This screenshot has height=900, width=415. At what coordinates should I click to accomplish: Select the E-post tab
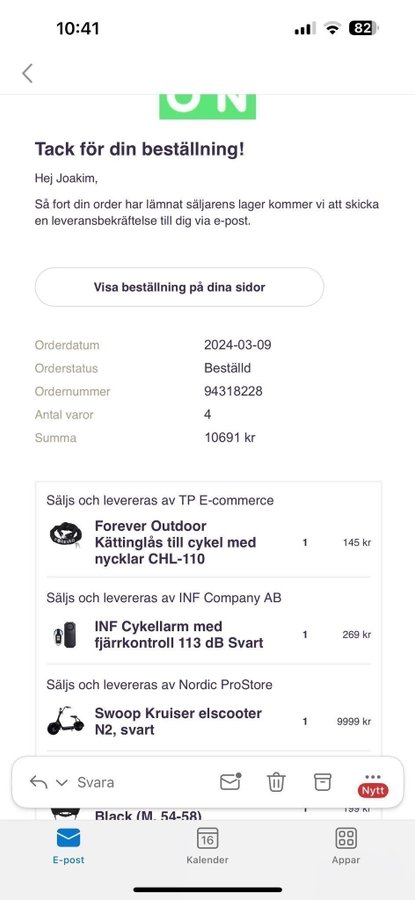[68, 846]
